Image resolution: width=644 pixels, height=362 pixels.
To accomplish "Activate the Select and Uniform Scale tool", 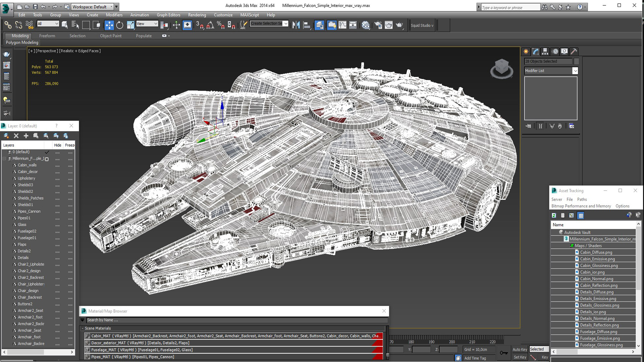I will [x=130, y=25].
